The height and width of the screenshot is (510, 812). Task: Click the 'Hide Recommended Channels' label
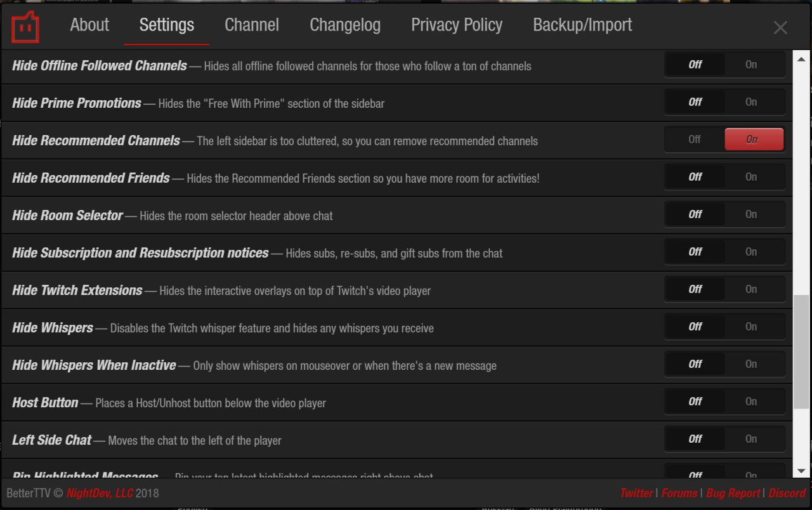tap(96, 140)
